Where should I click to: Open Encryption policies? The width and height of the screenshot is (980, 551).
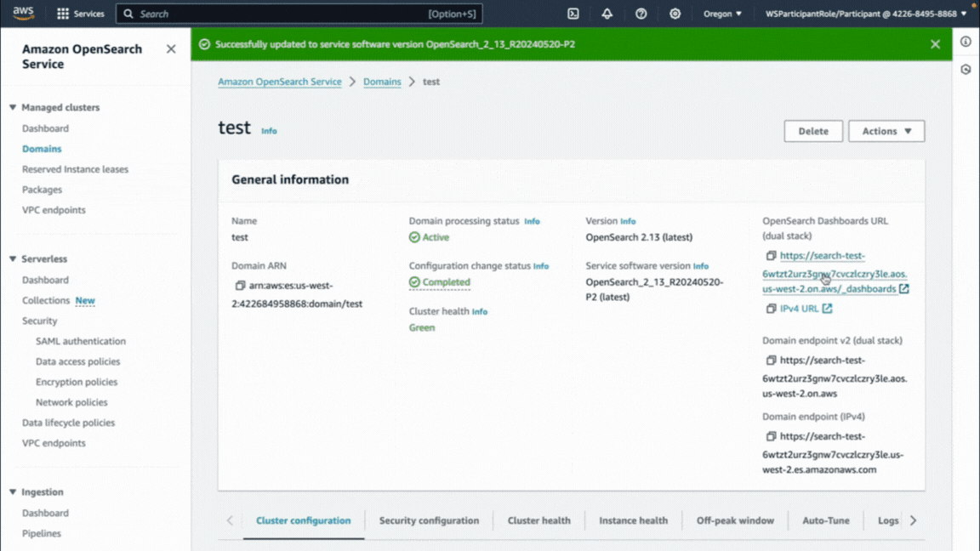[x=77, y=382]
